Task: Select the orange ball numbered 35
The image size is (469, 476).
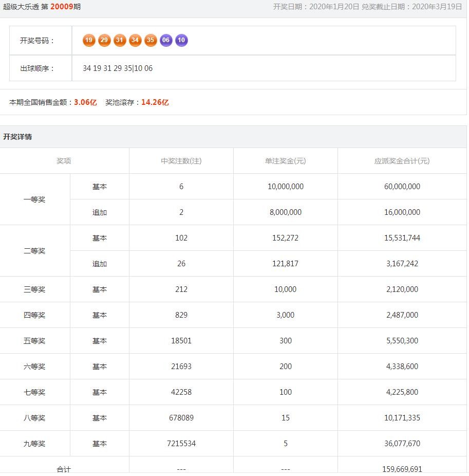Action: coord(151,41)
